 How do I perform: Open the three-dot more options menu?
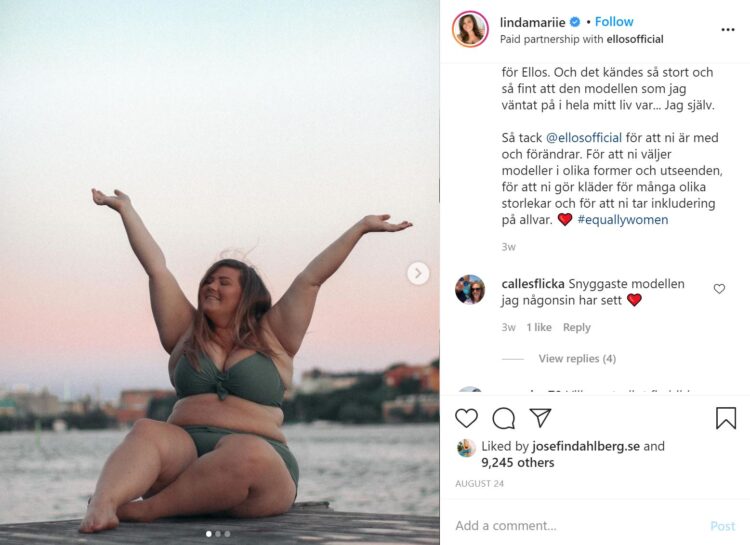point(727,30)
